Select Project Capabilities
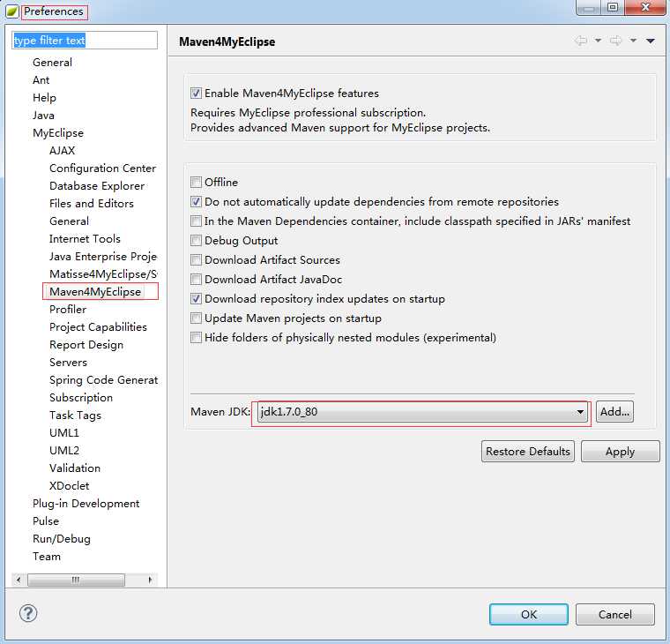The width and height of the screenshot is (670, 644). pos(98,327)
